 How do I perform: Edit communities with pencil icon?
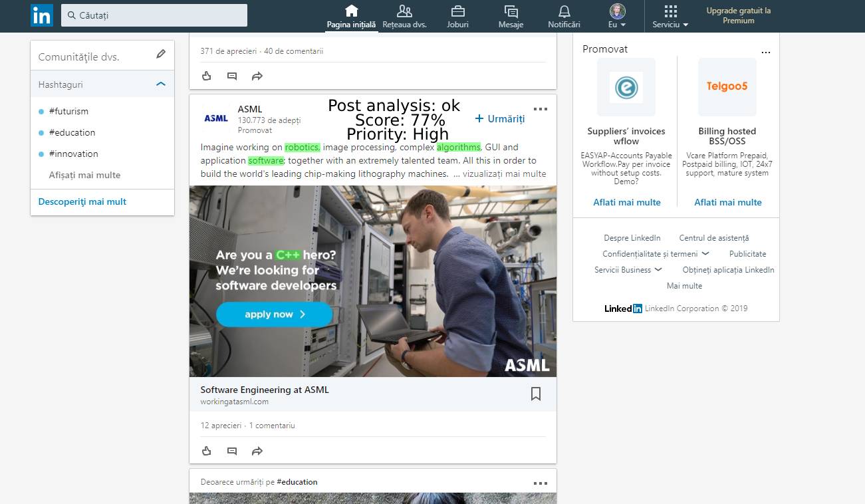coord(161,55)
